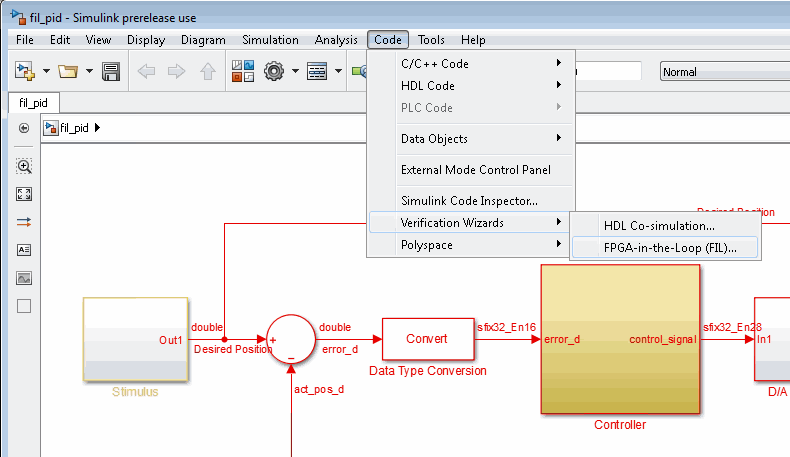
Task: Select the Sum junction block
Action: pos(291,339)
